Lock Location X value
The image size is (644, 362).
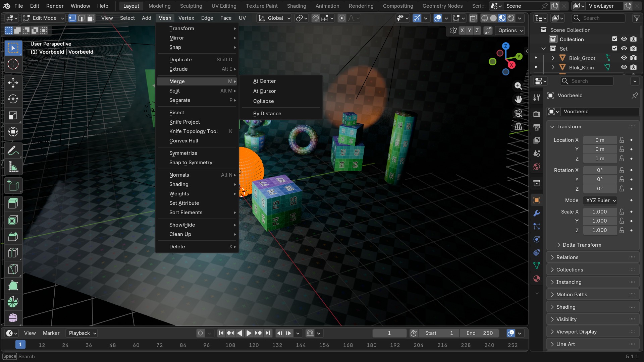coord(622,140)
